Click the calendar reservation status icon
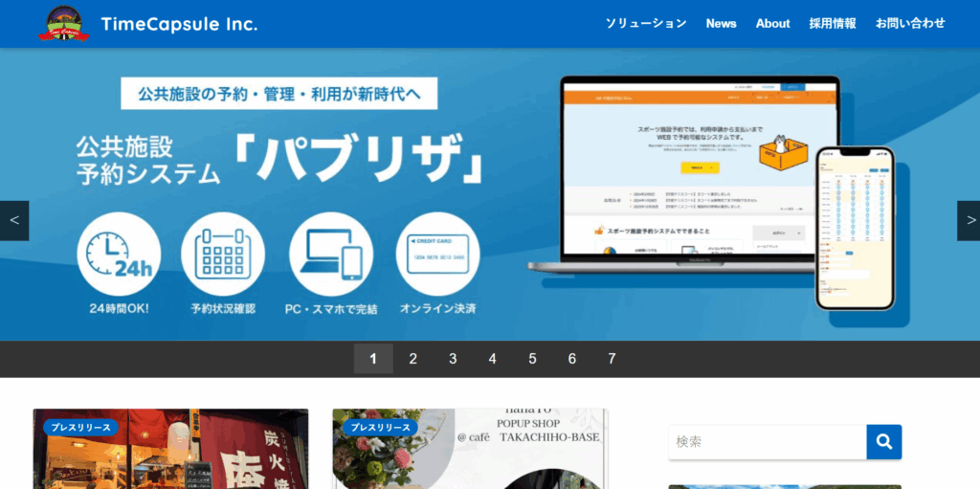The image size is (980, 489). pos(223,254)
